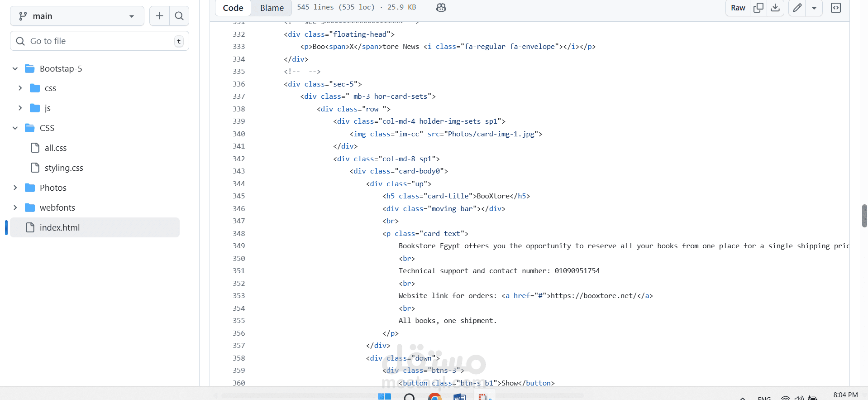Click the Go to file search field
This screenshot has width=868, height=400.
(x=100, y=41)
